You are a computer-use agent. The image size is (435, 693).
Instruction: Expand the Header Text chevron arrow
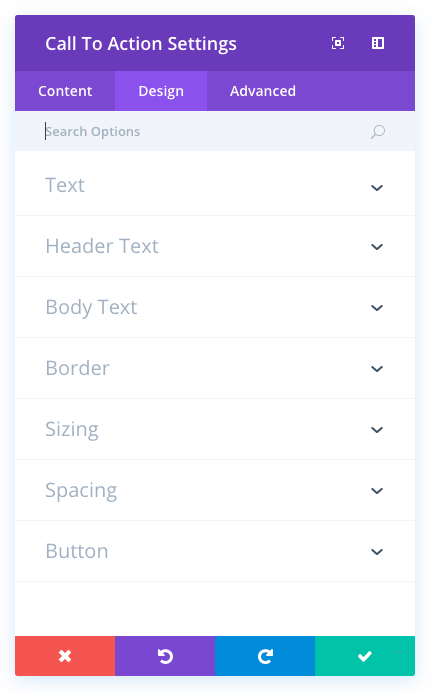pyautogui.click(x=377, y=247)
